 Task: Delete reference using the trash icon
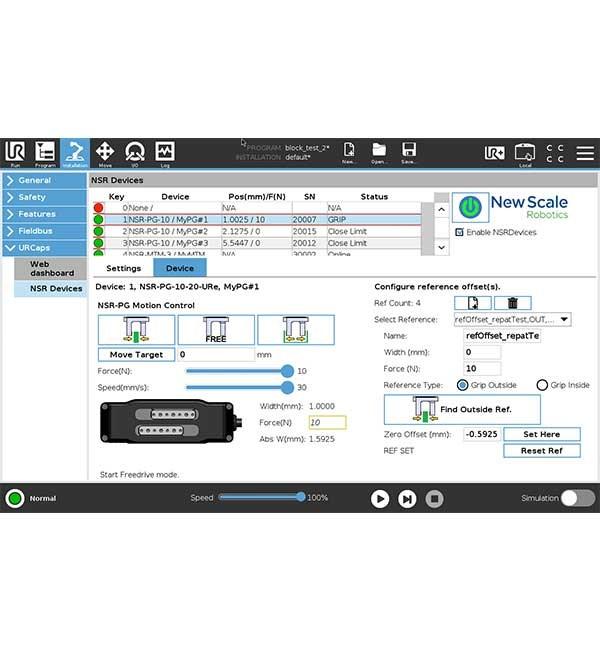pos(512,303)
